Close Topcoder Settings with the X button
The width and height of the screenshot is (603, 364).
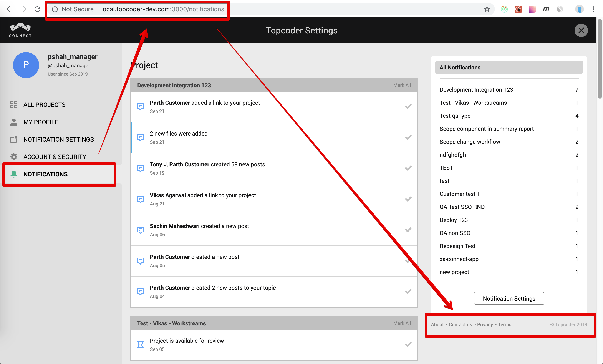point(581,30)
